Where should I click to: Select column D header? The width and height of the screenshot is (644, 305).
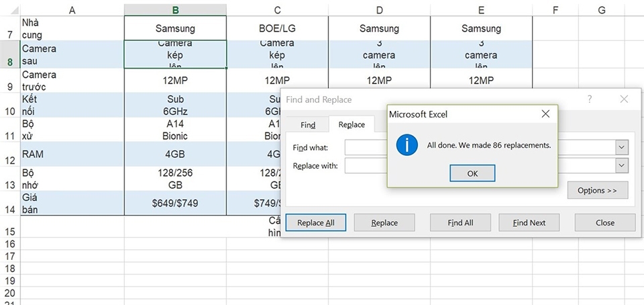[379, 10]
